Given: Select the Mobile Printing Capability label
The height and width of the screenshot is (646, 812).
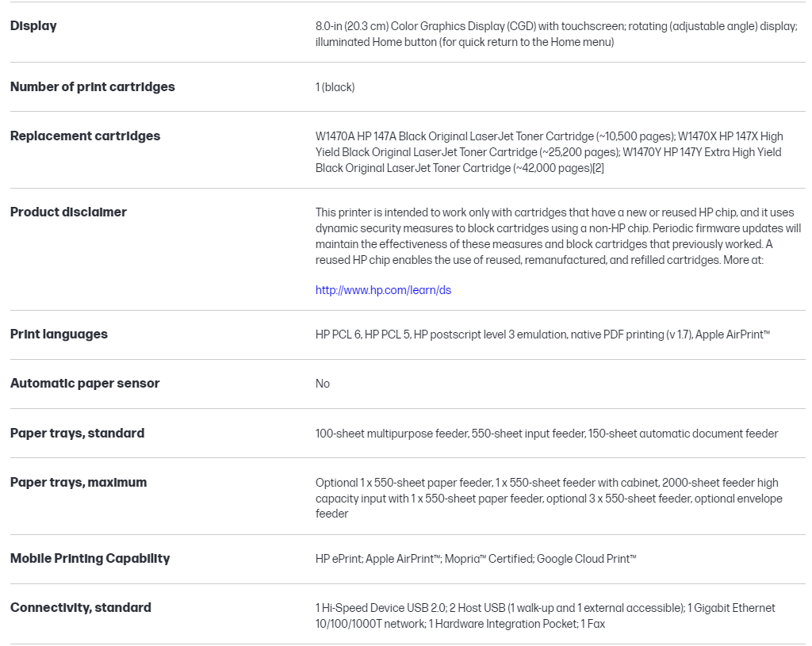Looking at the screenshot, I should 90,559.
